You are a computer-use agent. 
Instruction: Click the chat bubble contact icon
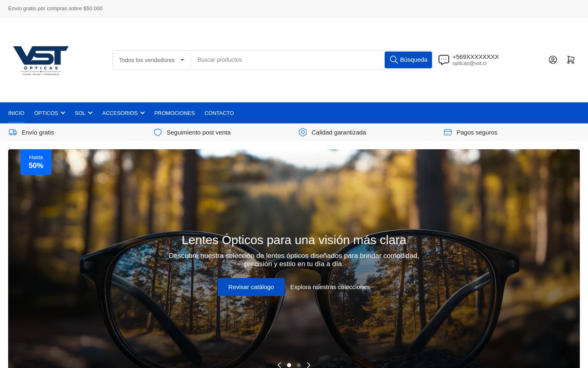(444, 60)
